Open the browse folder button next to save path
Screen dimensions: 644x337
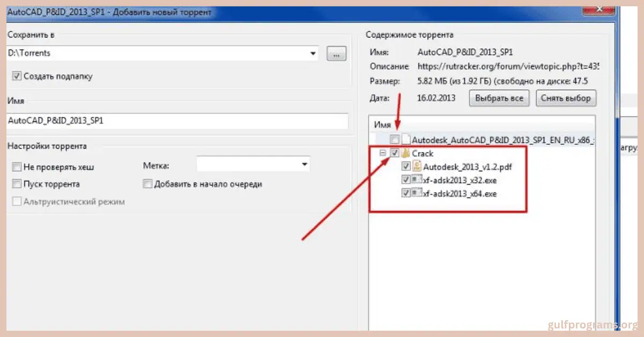(x=336, y=53)
